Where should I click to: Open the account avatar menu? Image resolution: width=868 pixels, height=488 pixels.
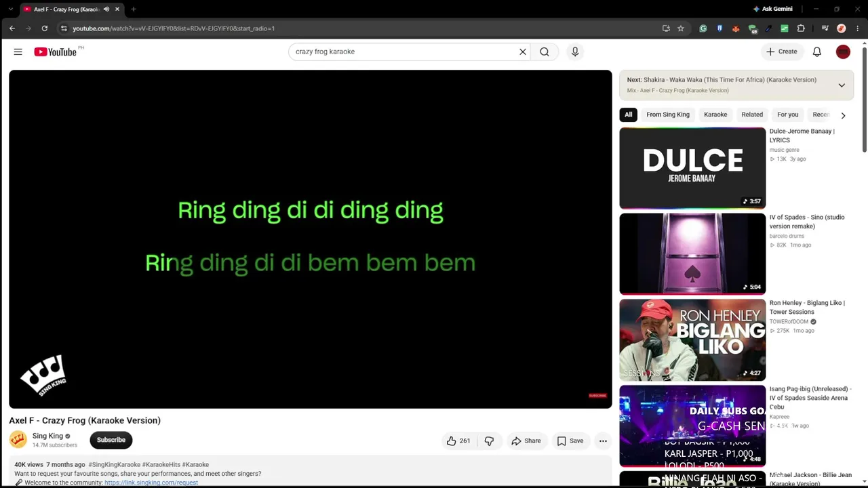(843, 52)
